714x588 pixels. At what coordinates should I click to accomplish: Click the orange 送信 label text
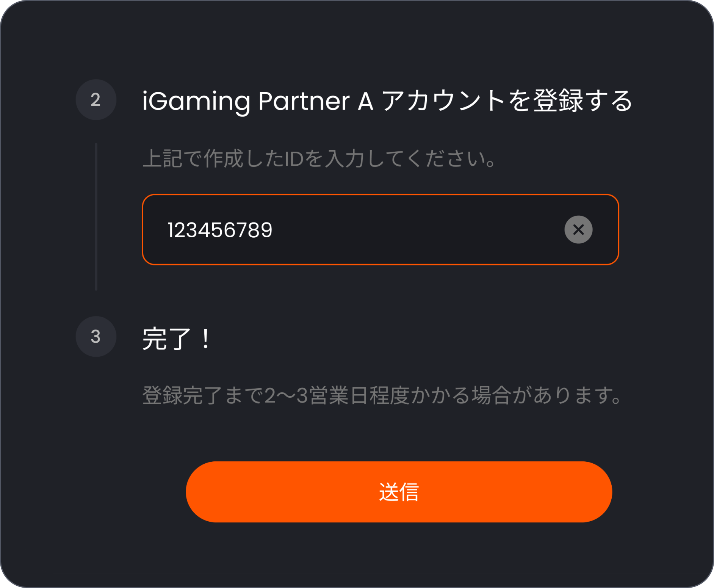tap(399, 492)
